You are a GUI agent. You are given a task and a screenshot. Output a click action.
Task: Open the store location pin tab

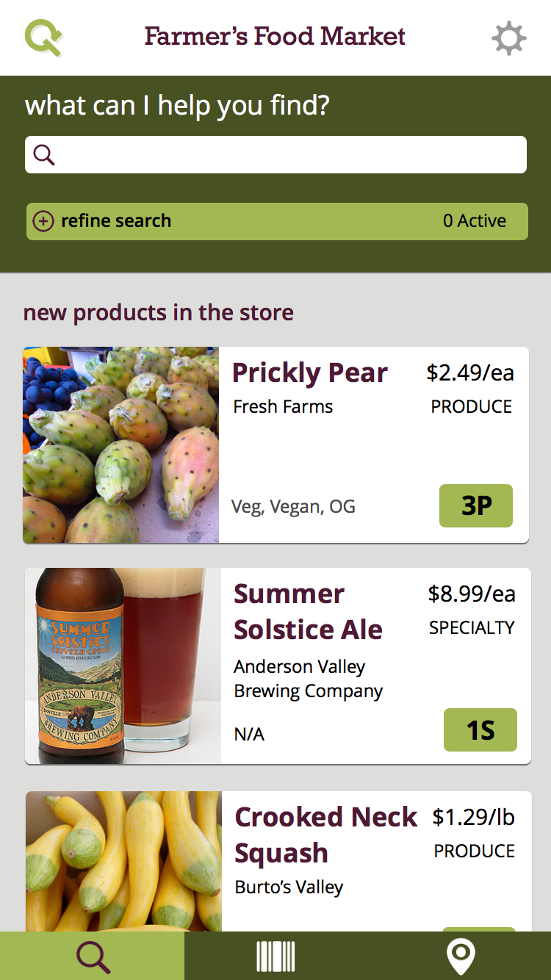(461, 956)
